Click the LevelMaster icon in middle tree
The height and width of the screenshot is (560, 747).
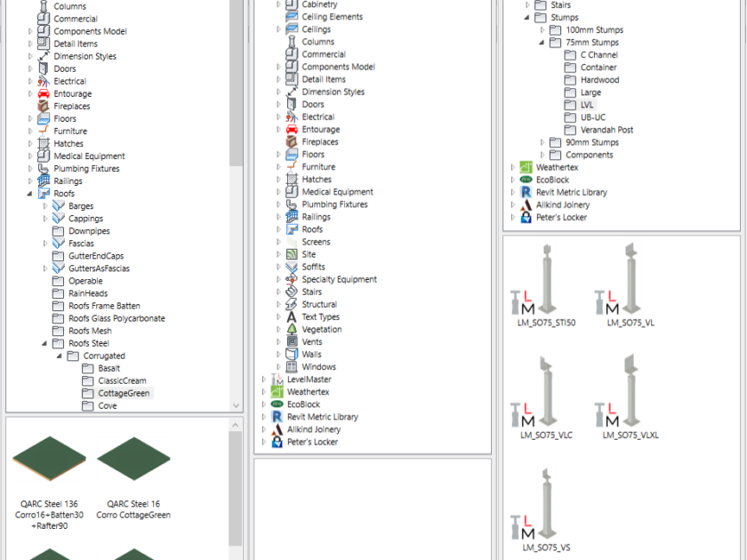click(277, 379)
